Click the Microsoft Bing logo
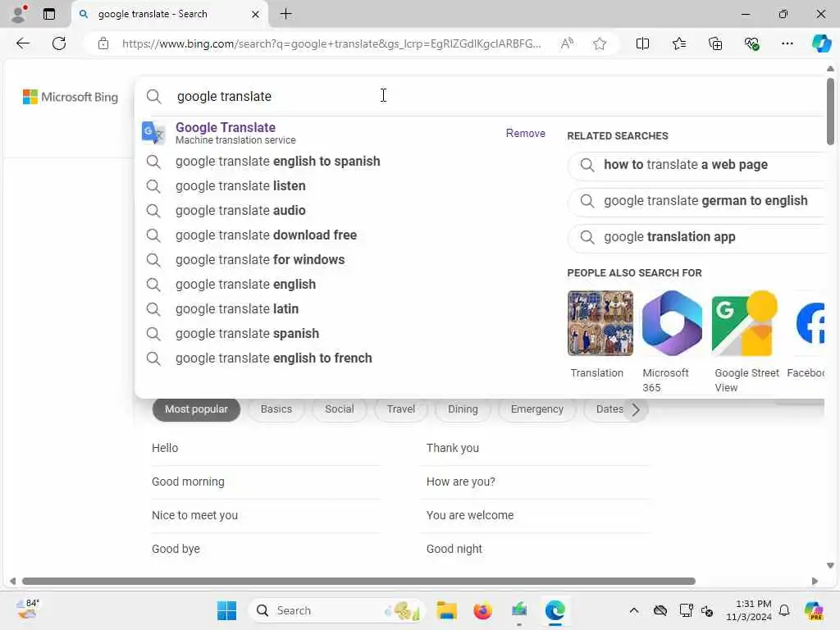This screenshot has height=630, width=840. click(x=71, y=97)
